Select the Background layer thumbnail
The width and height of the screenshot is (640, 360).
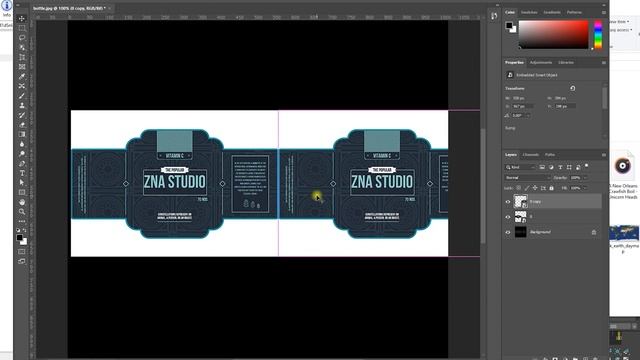[520, 232]
